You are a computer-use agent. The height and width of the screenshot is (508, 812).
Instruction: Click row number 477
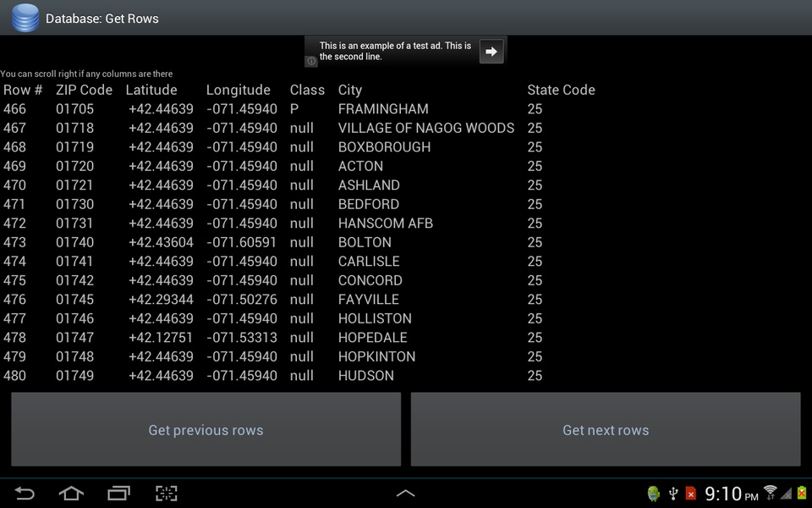tap(14, 318)
